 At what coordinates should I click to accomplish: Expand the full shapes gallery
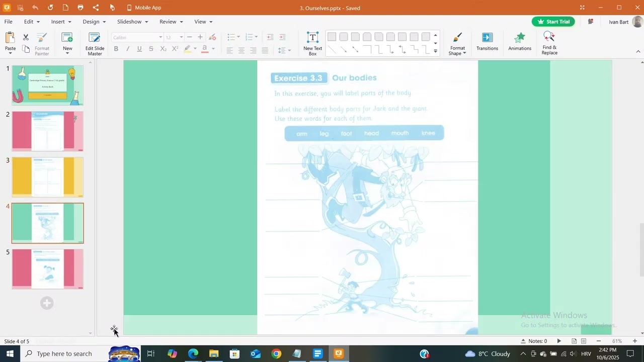[435, 51]
